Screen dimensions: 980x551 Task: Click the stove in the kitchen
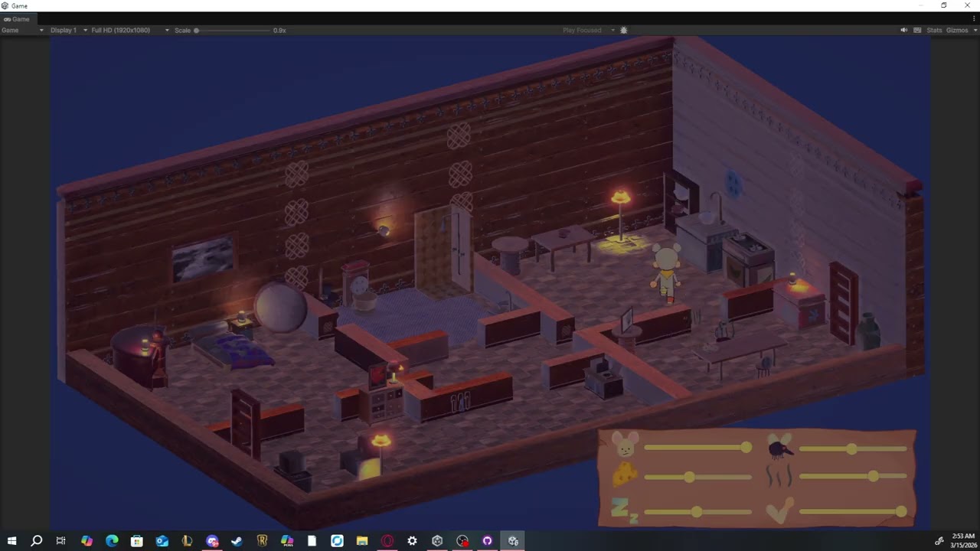click(749, 259)
